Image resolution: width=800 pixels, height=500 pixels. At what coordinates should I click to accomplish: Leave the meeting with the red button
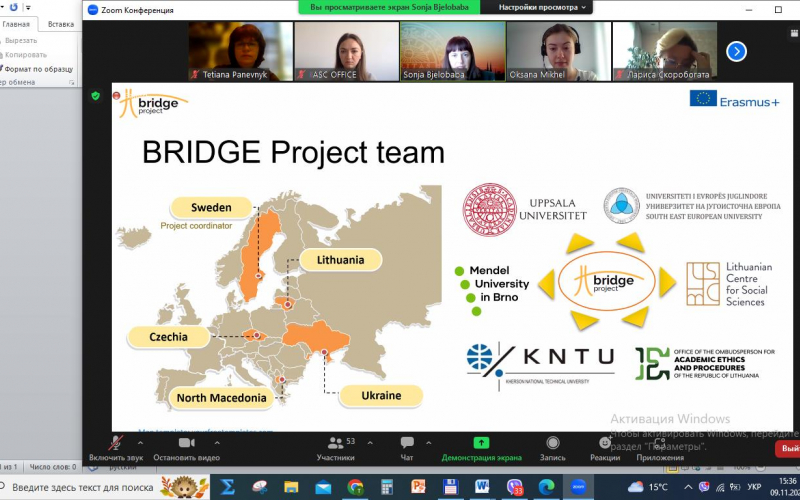(788, 449)
